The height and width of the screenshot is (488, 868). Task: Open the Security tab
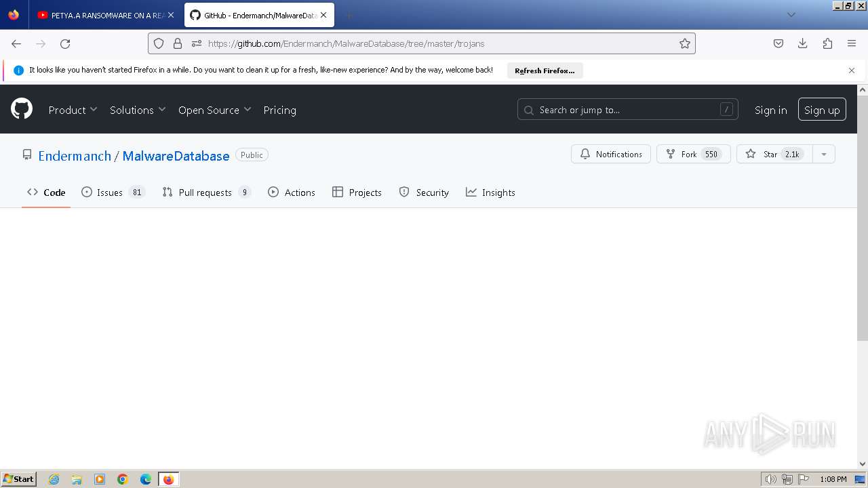tap(424, 192)
